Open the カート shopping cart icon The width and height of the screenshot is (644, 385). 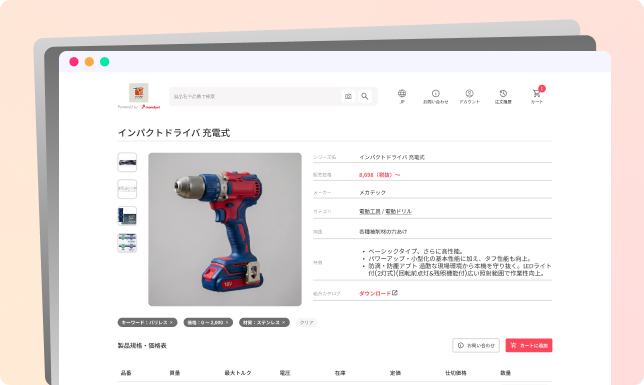(x=537, y=97)
